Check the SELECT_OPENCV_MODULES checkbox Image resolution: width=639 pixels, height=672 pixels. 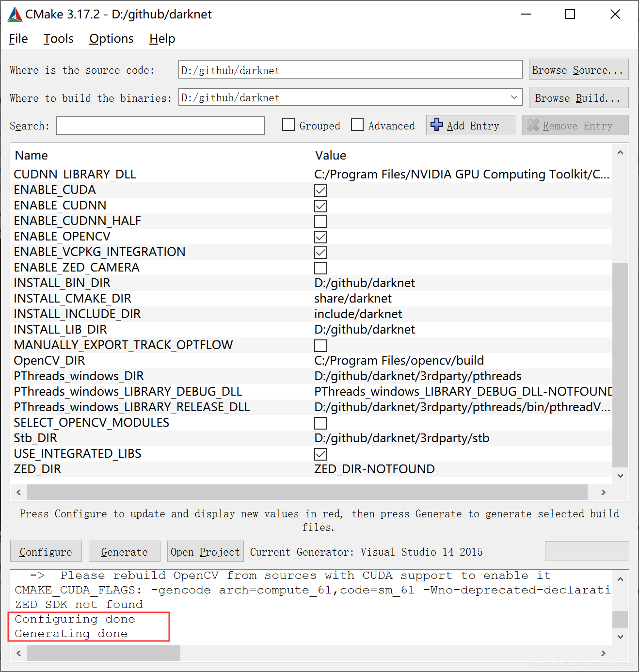pyautogui.click(x=320, y=423)
